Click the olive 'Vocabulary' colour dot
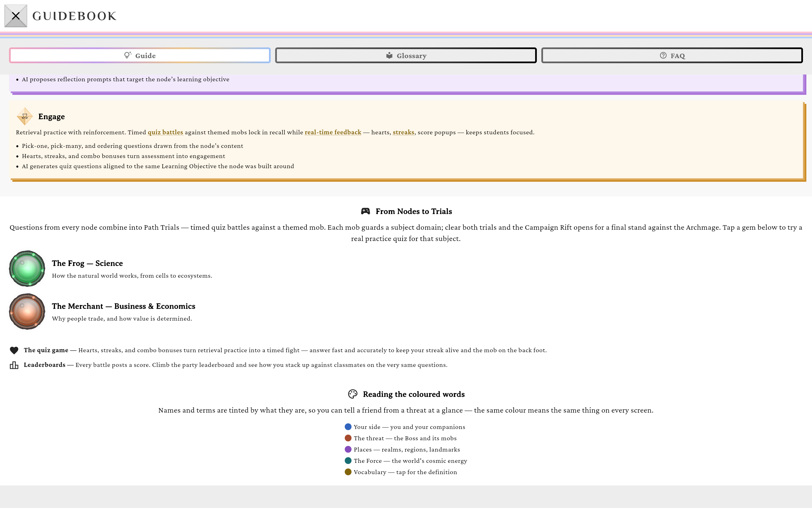Image resolution: width=812 pixels, height=508 pixels. pos(348,472)
